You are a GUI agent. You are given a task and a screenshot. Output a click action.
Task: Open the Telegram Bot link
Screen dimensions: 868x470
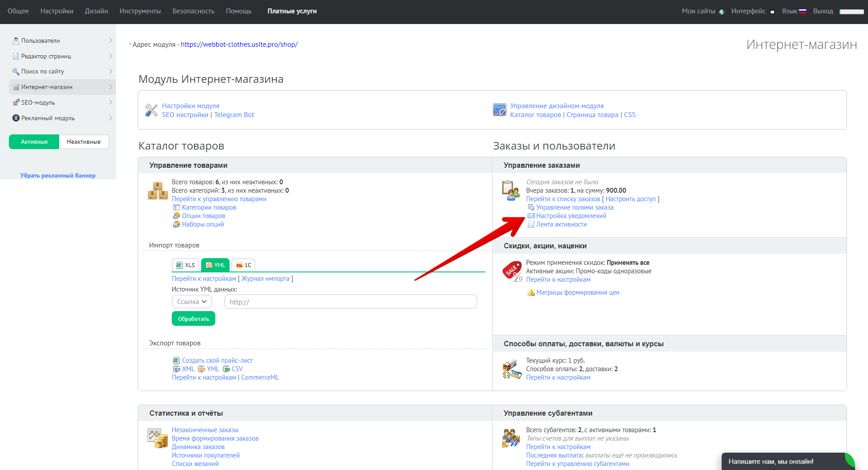234,115
